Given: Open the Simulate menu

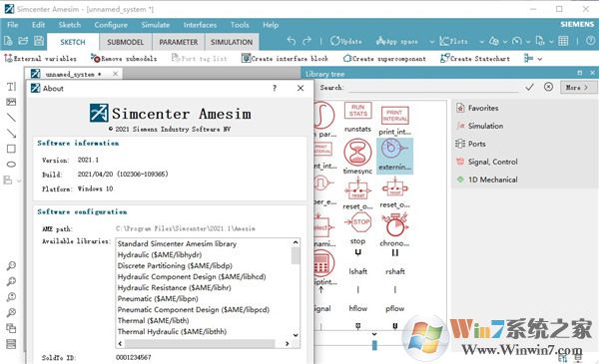Looking at the screenshot, I should [x=155, y=25].
